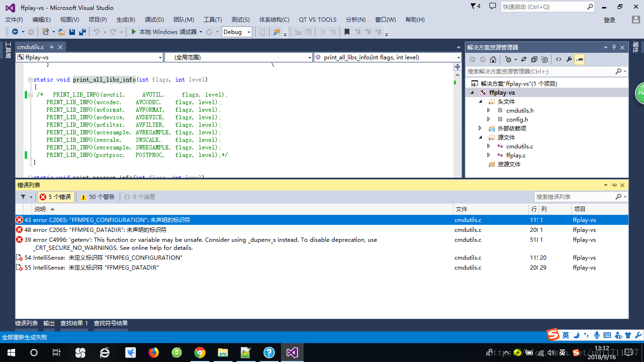
Task: Click the new project toolbar icon
Action: pos(45,32)
